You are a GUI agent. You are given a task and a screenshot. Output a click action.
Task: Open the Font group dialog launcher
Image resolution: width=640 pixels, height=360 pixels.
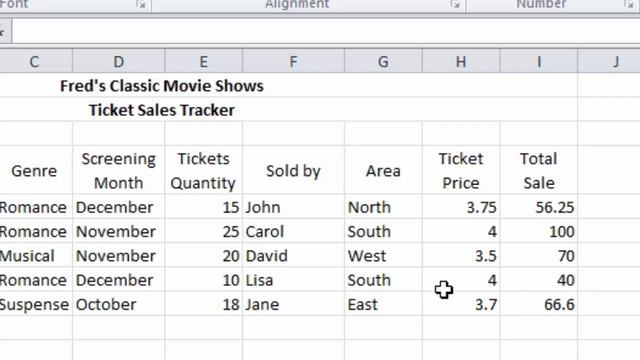[141, 4]
